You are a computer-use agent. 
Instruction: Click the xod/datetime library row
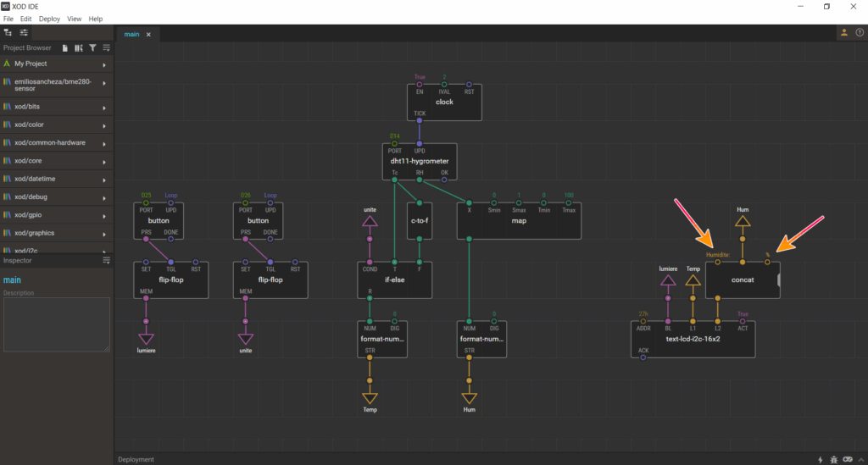pyautogui.click(x=57, y=179)
